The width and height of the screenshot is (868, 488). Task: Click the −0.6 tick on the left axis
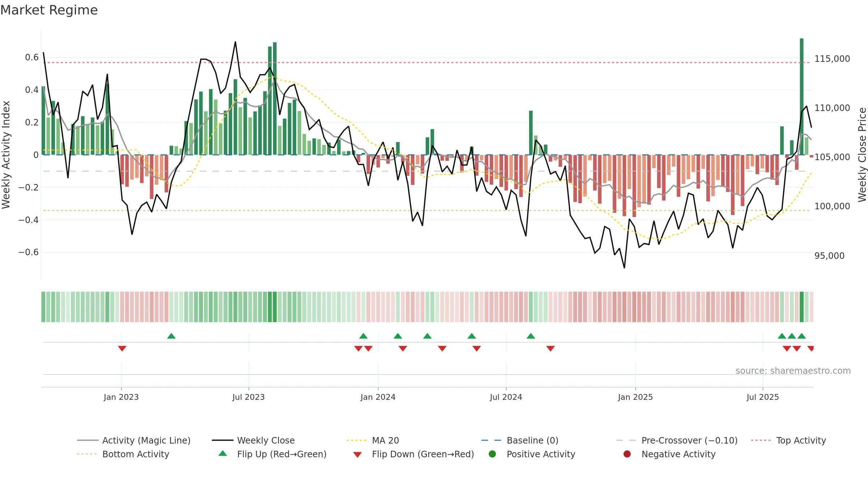coord(29,252)
